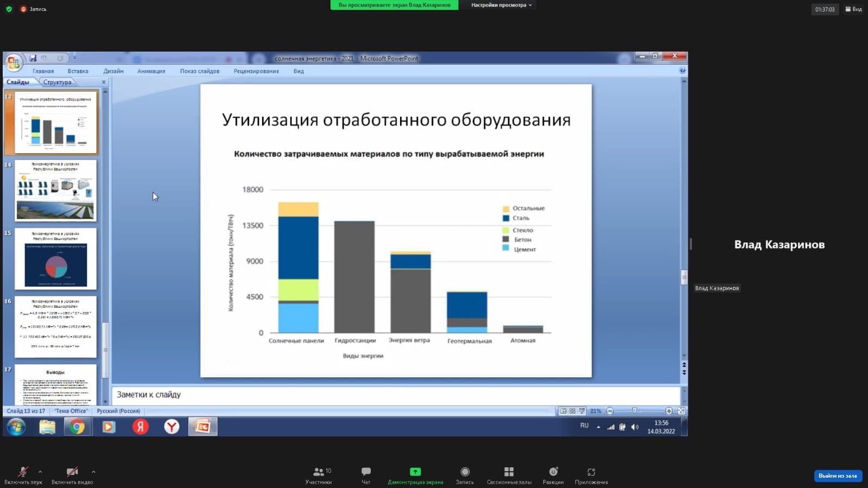Viewport: 868px width, 488px height.
Task: Open the Apps icon in Zoom toolbar
Action: [591, 472]
